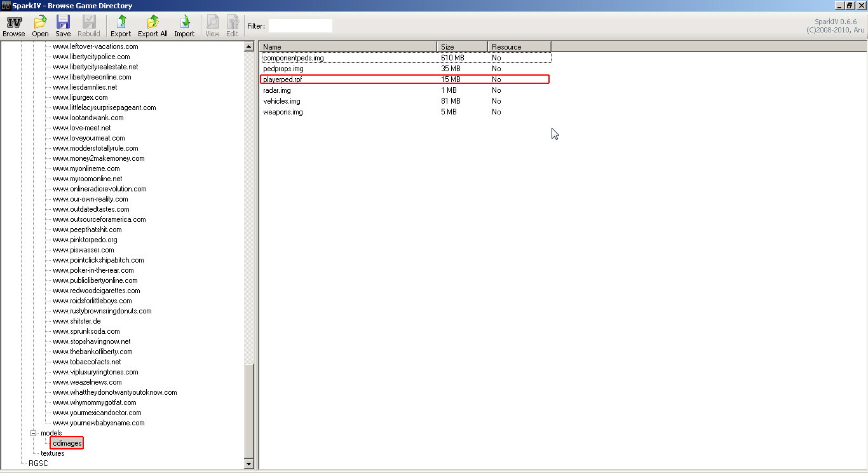Click the Export toolbar icon
868x473 pixels.
click(x=121, y=27)
